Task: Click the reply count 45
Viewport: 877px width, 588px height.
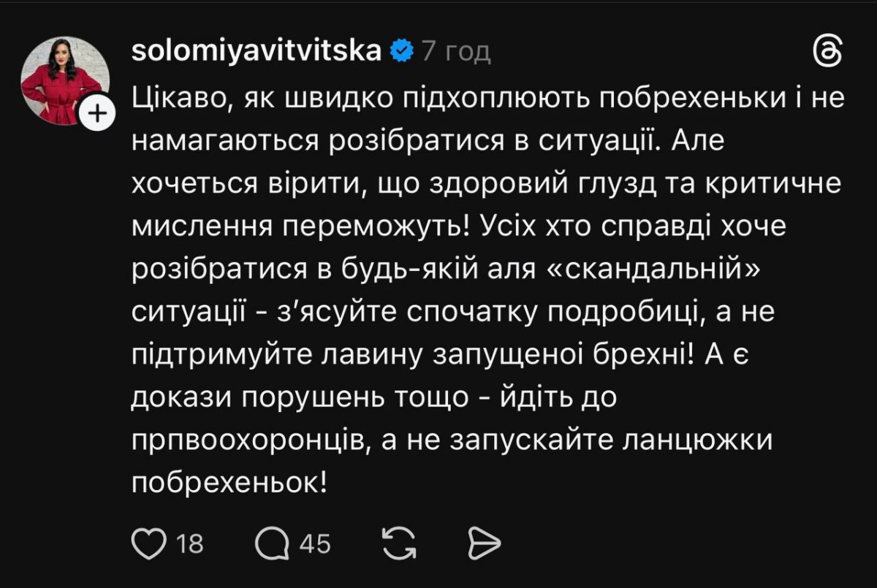Action: [x=316, y=543]
